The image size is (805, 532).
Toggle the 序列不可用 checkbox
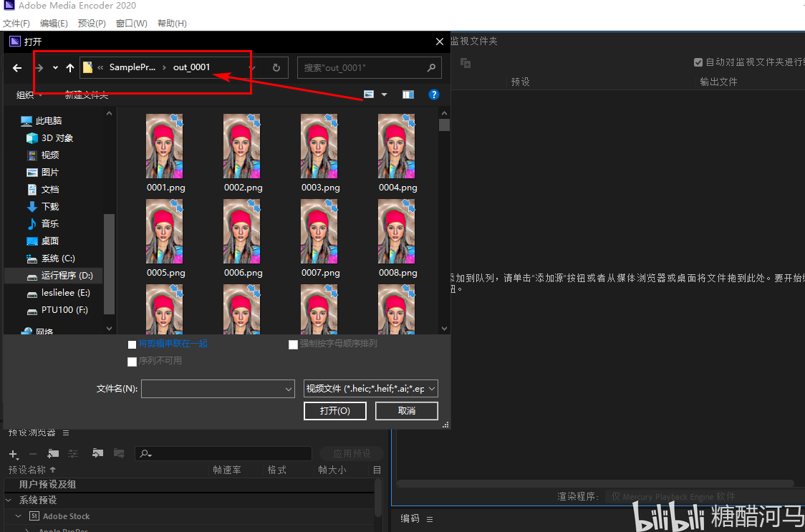click(x=132, y=362)
